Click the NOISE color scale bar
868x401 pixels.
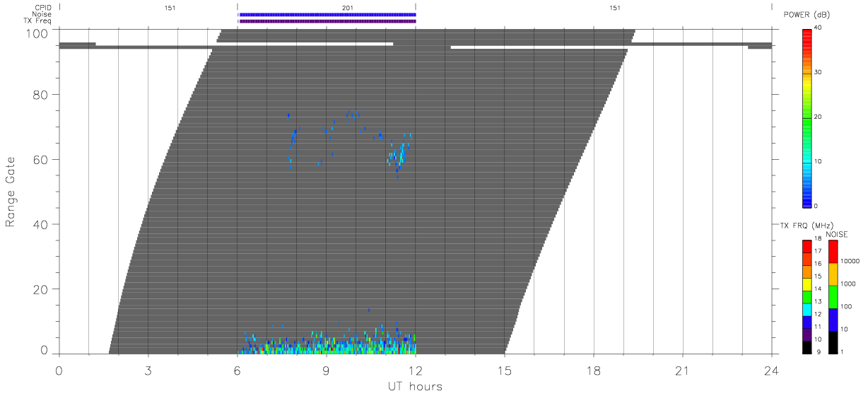tap(833, 297)
